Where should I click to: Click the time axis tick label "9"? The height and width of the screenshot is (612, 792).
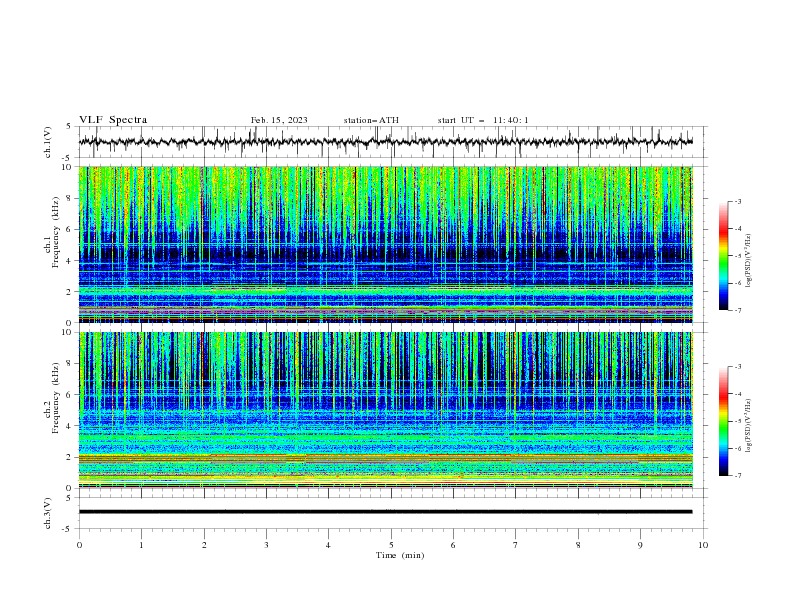click(640, 545)
